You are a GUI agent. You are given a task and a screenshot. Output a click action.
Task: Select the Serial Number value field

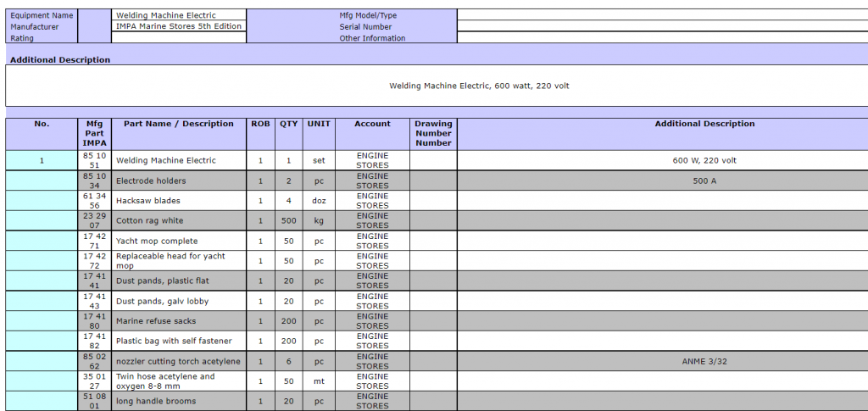[x=661, y=26]
